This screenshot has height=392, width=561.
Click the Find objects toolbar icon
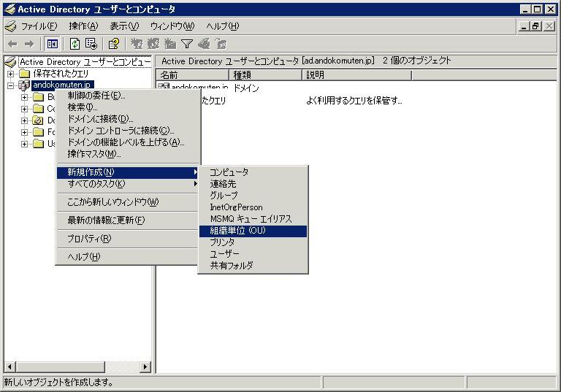click(204, 44)
